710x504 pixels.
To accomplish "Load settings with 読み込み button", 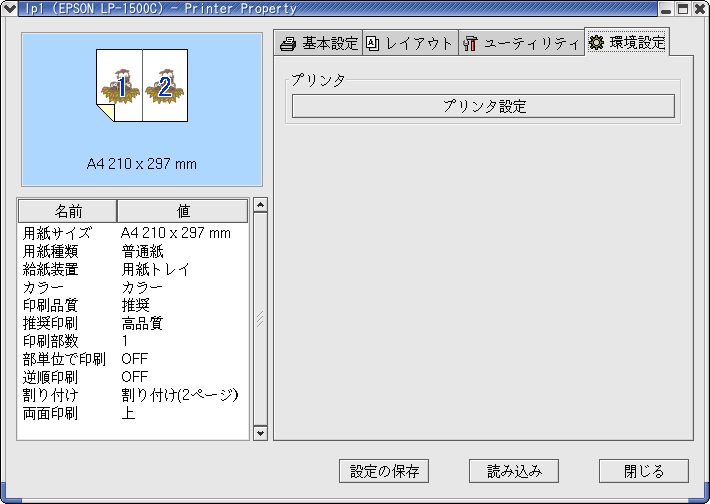I will (514, 471).
